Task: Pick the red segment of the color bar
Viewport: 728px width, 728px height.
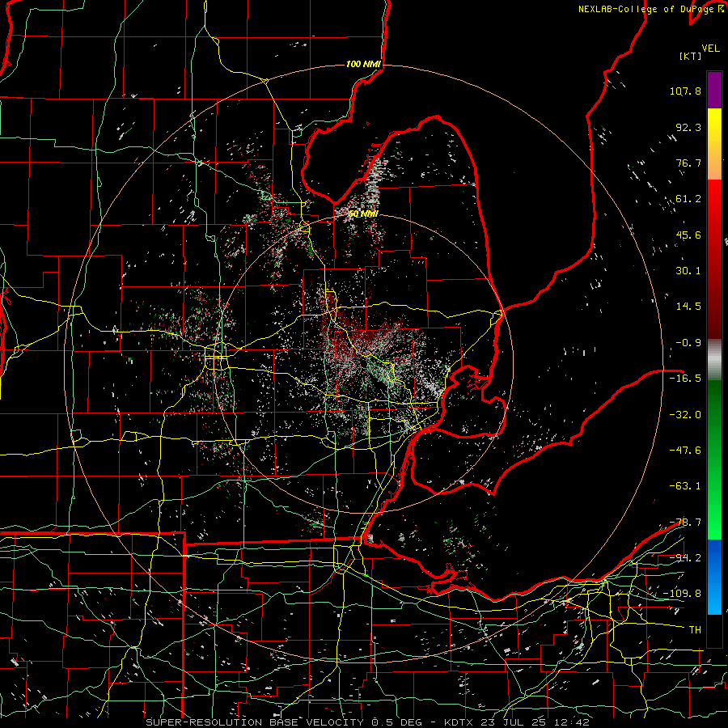Action: [x=714, y=259]
